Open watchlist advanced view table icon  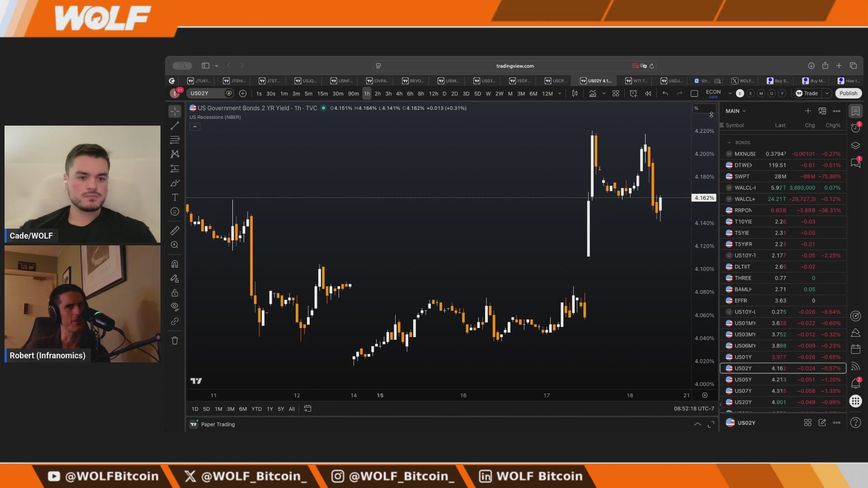[x=822, y=111]
